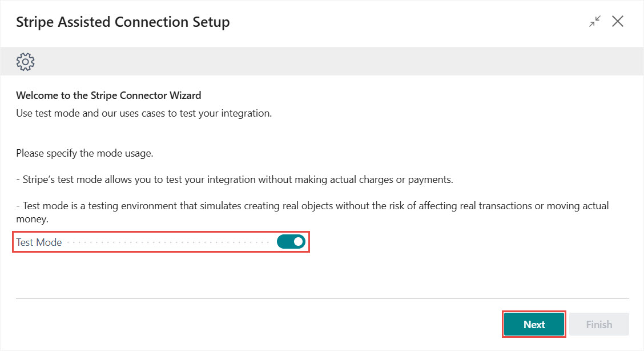Close the Stripe Assisted Connection Setup dialog

618,22
